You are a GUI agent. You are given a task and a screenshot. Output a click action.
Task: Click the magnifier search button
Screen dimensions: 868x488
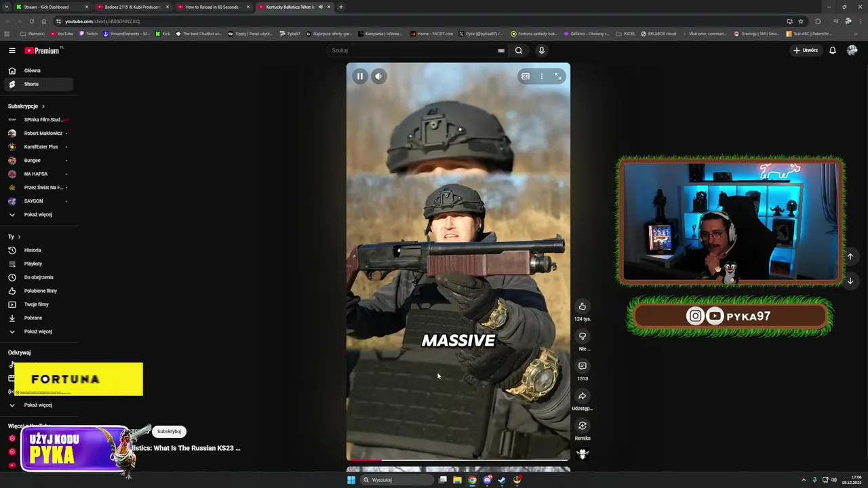pos(519,50)
